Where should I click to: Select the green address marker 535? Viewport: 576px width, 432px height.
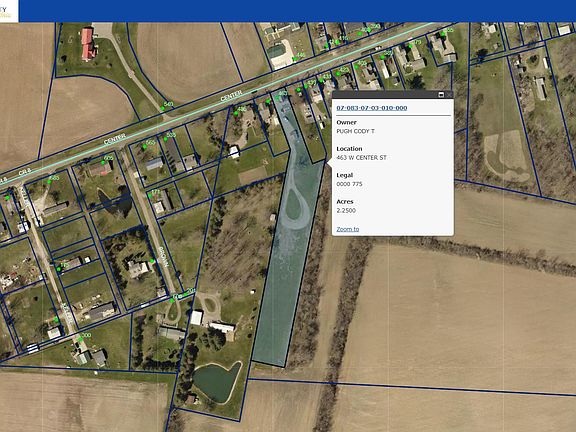pyautogui.click(x=163, y=139)
